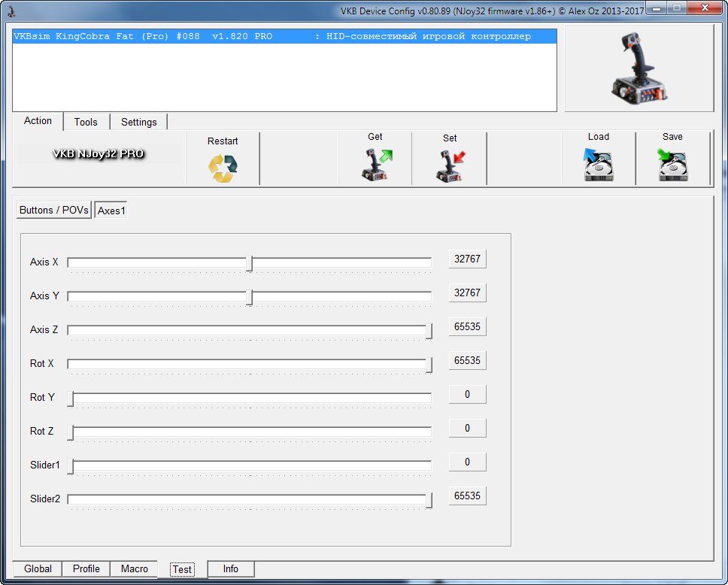Click Rot Z value 0 box
Viewport: 728px width, 585px height.
click(x=467, y=429)
